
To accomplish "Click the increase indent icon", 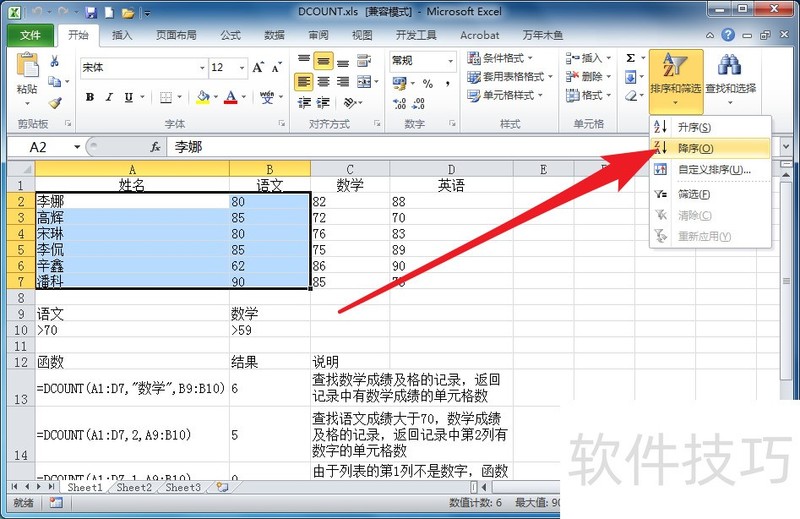I will pos(323,103).
